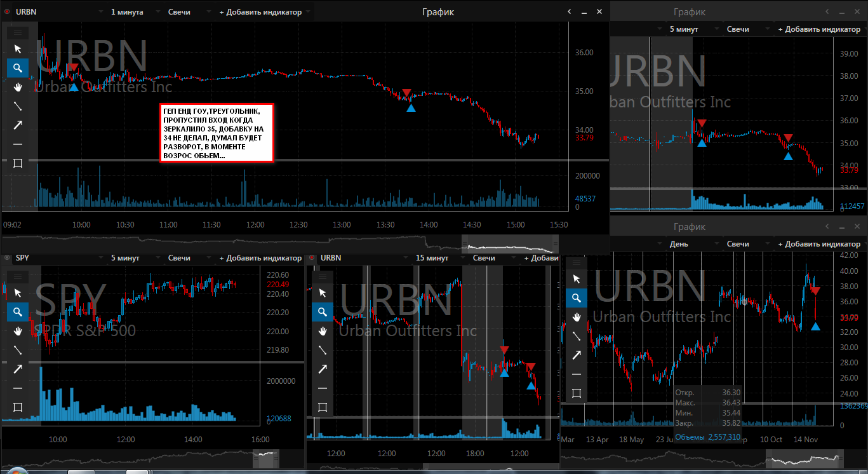Select the rectangle tool in URBN 15-minute chart
This screenshot has width=868, height=474.
point(323,407)
